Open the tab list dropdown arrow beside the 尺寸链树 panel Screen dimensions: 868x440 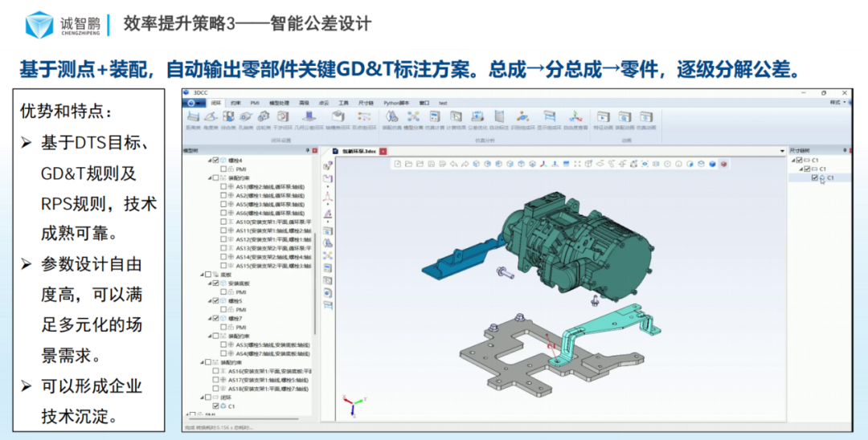tap(782, 151)
